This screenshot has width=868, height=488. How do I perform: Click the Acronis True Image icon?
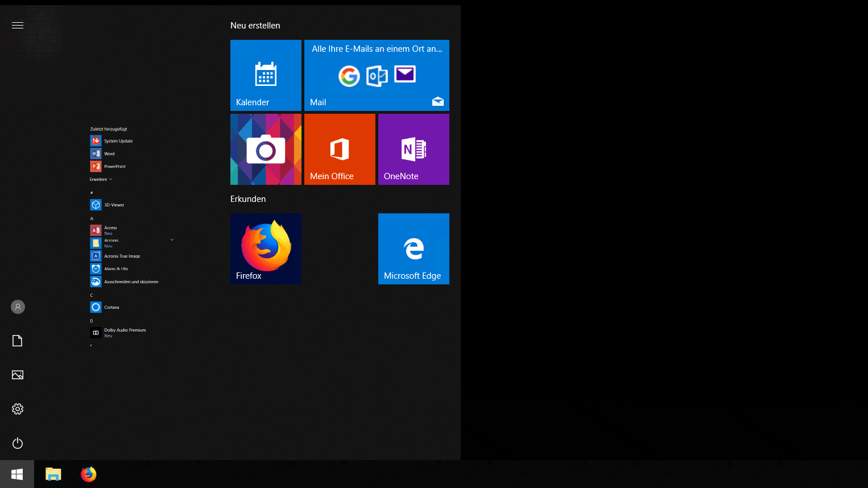coord(96,256)
